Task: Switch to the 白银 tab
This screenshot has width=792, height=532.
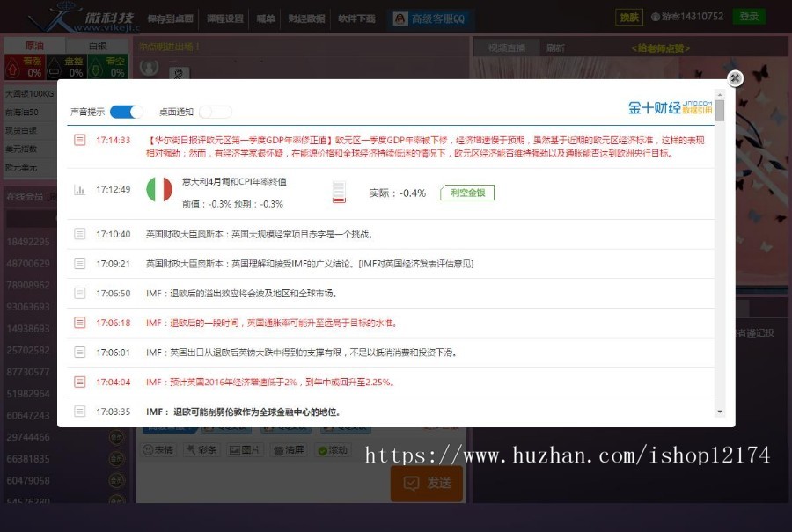Action: (98, 46)
